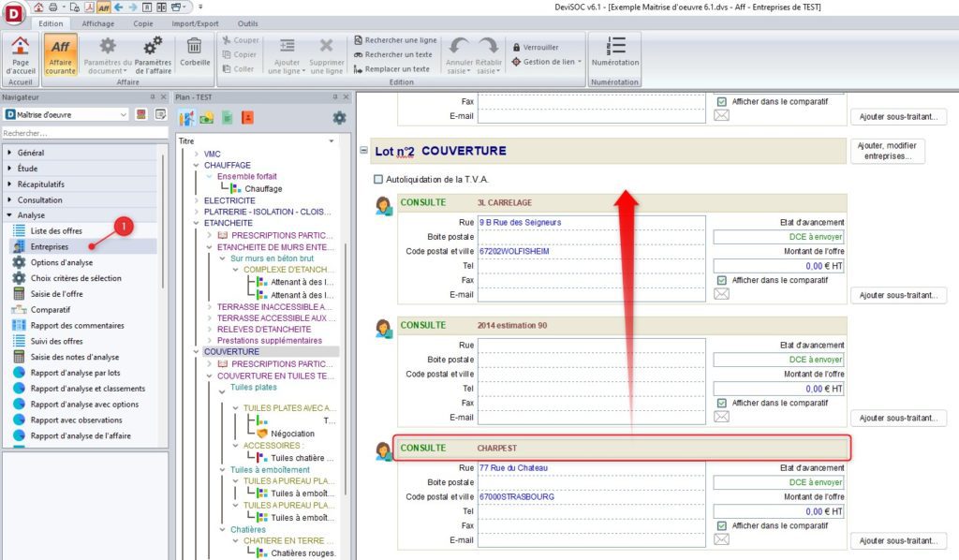Select ELECTRICITE node in plan tree
Image resolution: width=959 pixels, height=560 pixels.
click(229, 200)
